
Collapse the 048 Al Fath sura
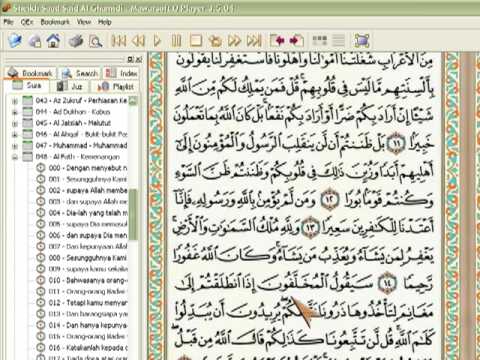point(15,157)
